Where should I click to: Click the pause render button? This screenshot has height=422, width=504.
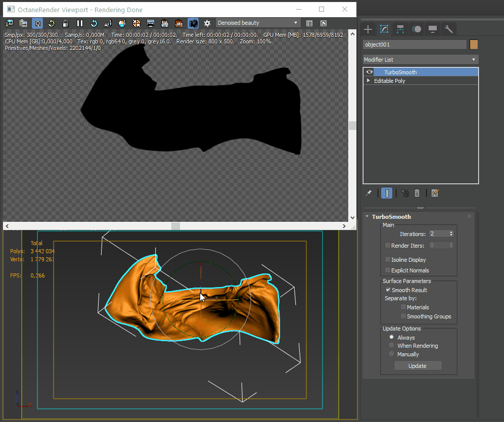[80, 23]
